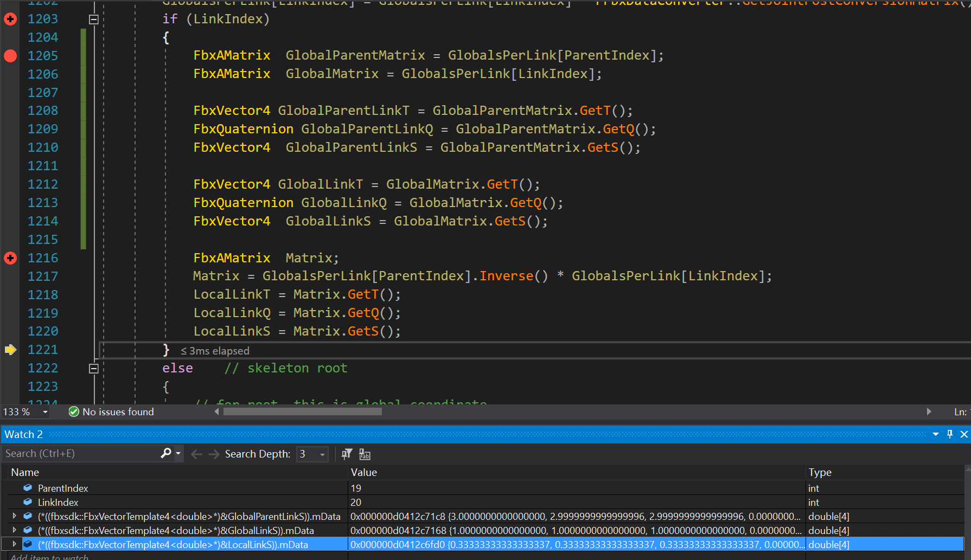Click the variable icon beside LocalLinkS entry
This screenshot has width=971, height=560.
[28, 544]
